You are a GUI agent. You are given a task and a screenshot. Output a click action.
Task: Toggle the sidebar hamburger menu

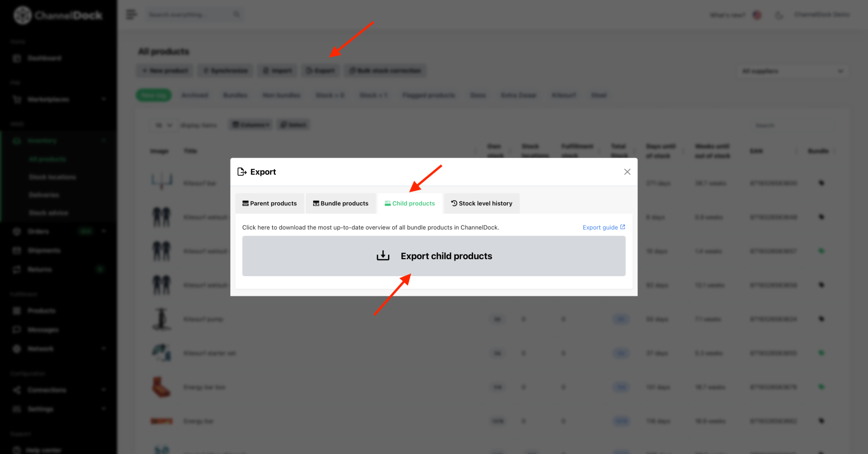132,14
